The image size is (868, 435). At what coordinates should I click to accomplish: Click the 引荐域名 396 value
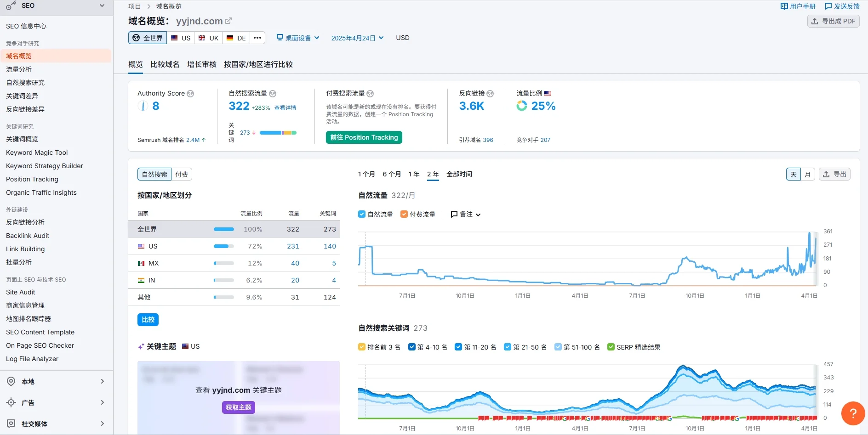pyautogui.click(x=488, y=140)
